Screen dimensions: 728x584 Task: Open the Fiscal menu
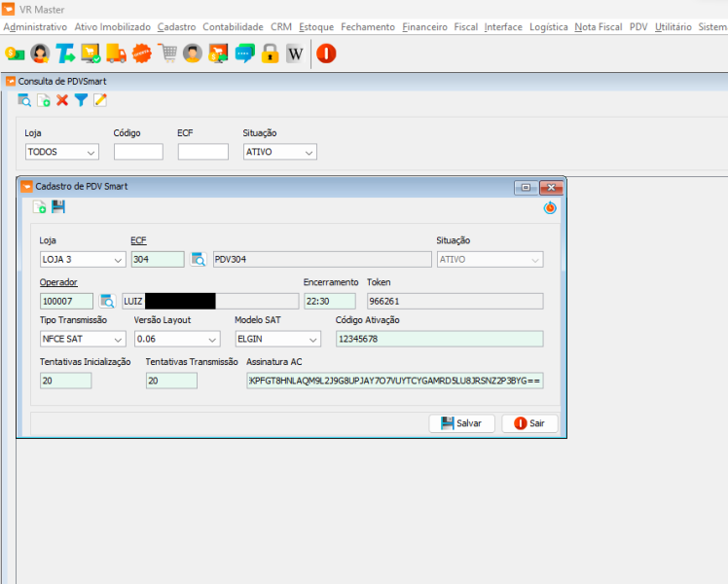point(465,27)
